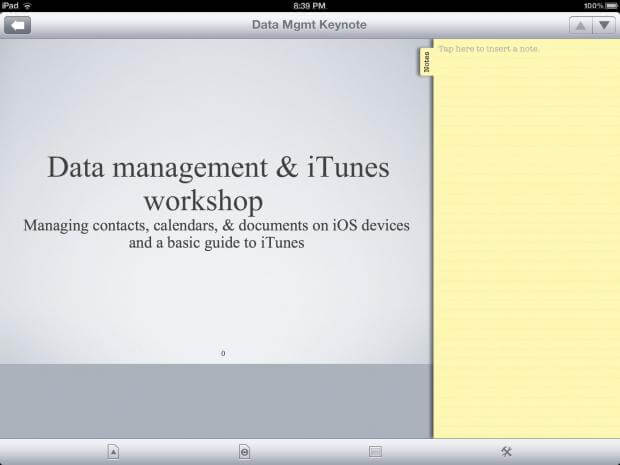620x465 pixels.
Task: Tap here to insert a note field
Action: click(489, 49)
